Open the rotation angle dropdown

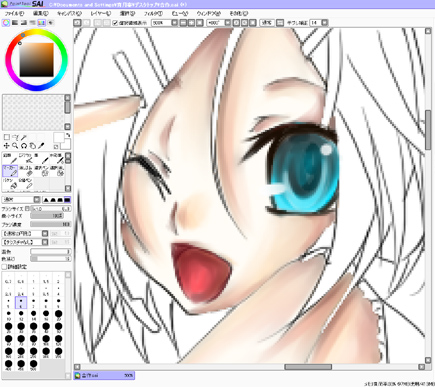tap(228, 23)
